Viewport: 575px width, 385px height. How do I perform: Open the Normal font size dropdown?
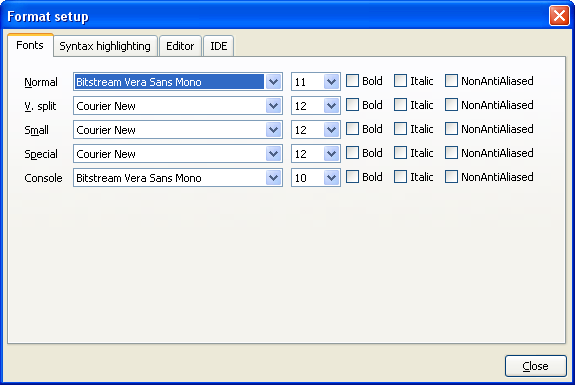332,82
